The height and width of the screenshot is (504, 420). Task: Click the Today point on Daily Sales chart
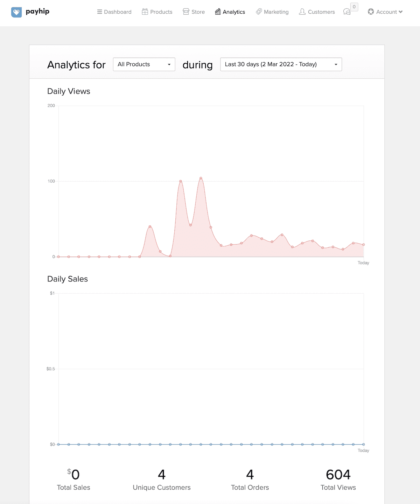coord(363,444)
